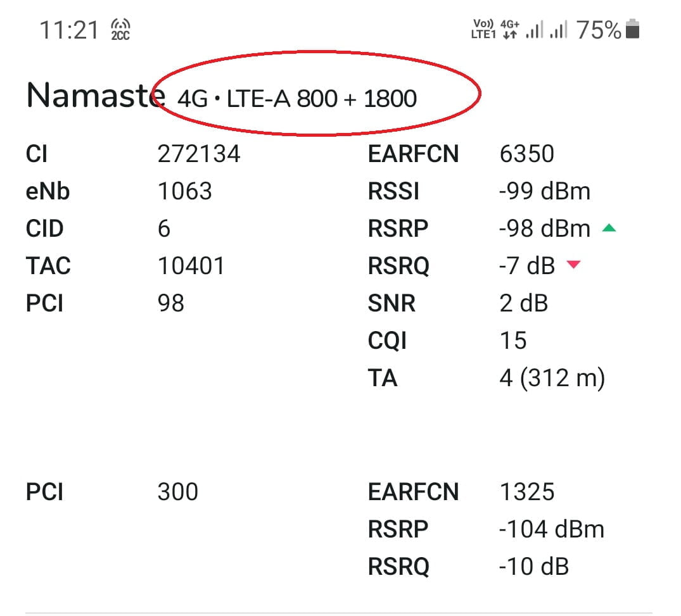Select the EARFCN 6350 value
Viewport: 681px width, 616px height.
tap(527, 154)
